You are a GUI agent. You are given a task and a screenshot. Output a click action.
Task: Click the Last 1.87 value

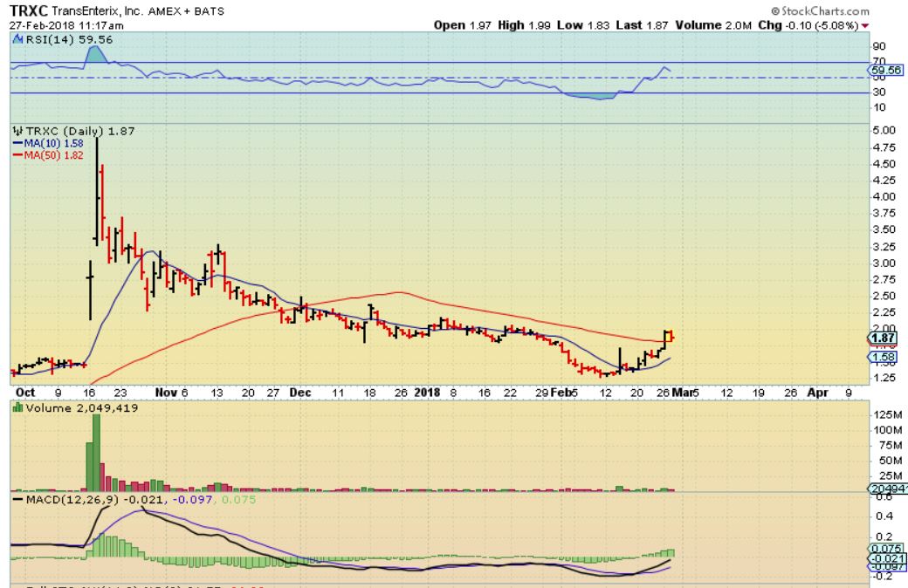click(x=643, y=25)
